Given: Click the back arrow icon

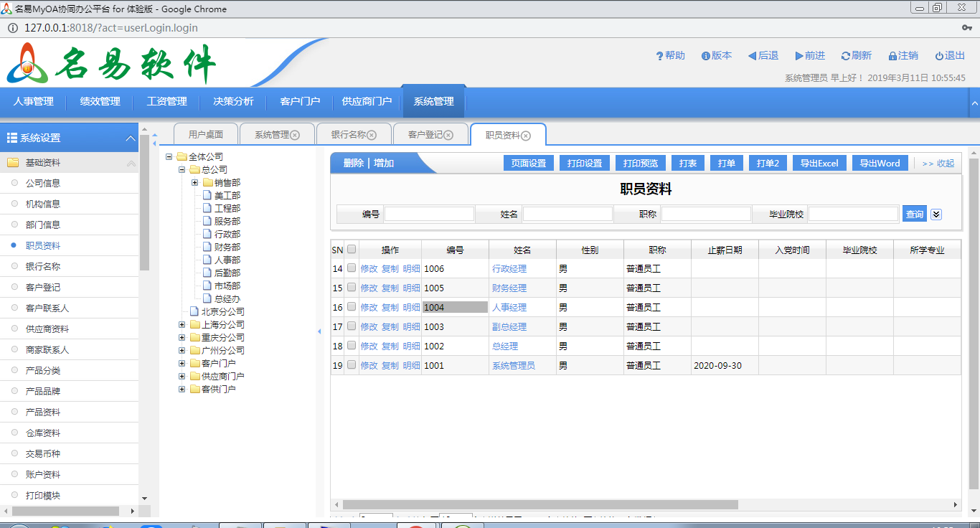Looking at the screenshot, I should [x=752, y=56].
